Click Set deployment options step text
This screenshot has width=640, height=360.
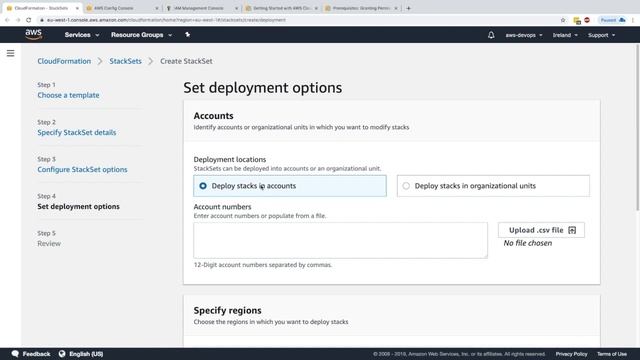[78, 207]
